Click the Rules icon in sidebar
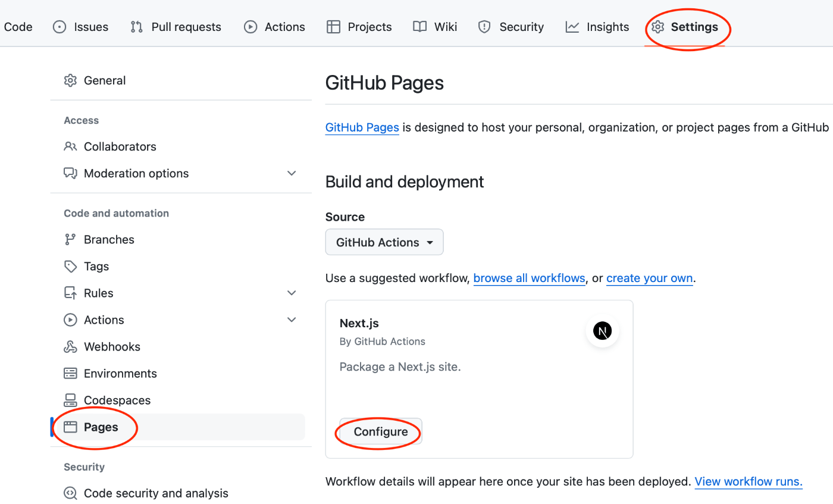Viewport: 833px width, 504px height. coord(70,293)
